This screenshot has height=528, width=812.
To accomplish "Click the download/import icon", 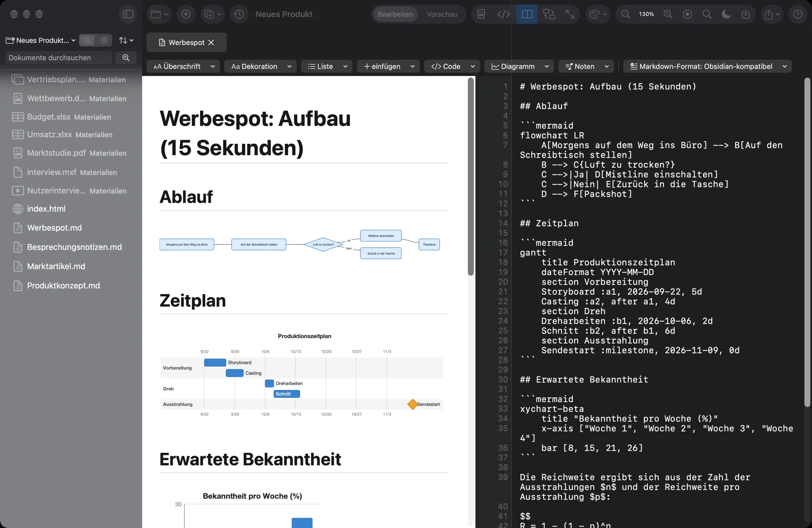I will click(746, 14).
